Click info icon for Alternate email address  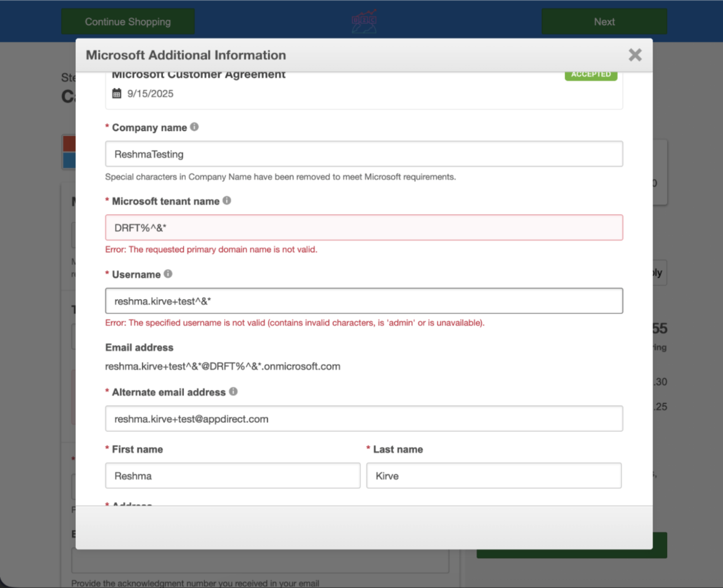(233, 392)
